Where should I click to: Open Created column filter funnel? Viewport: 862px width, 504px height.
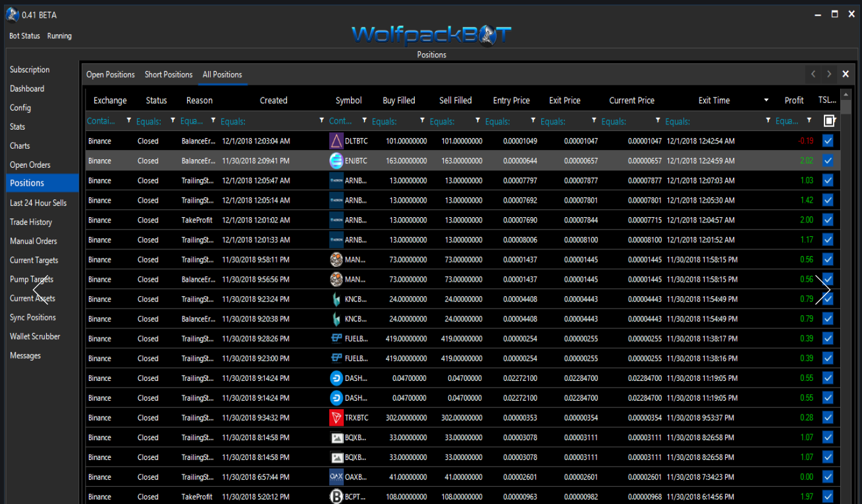point(322,121)
